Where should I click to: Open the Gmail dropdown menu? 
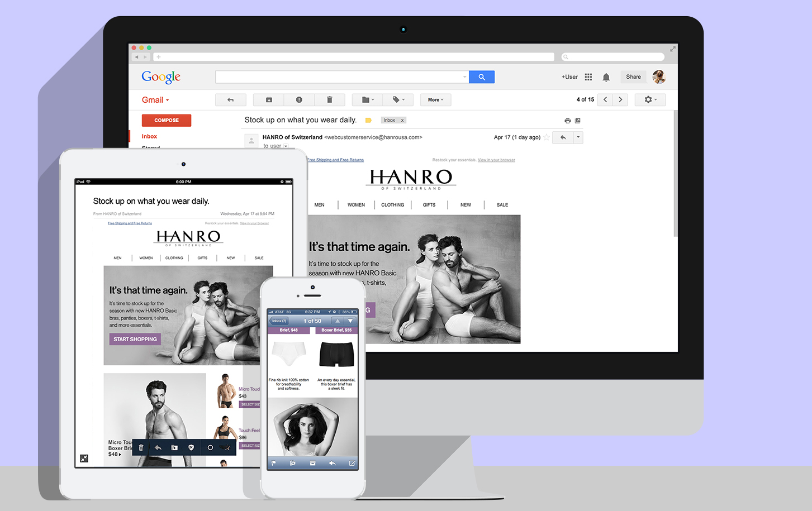click(155, 100)
